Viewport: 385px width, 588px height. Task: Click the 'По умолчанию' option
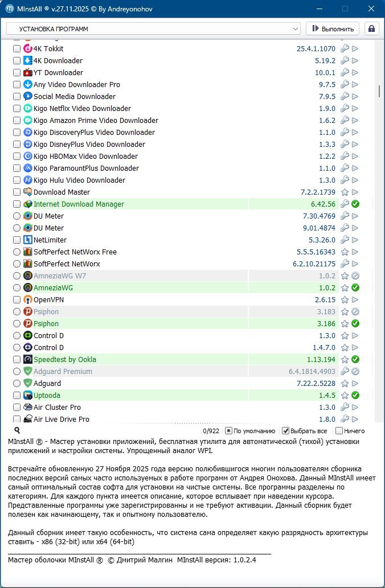228,431
